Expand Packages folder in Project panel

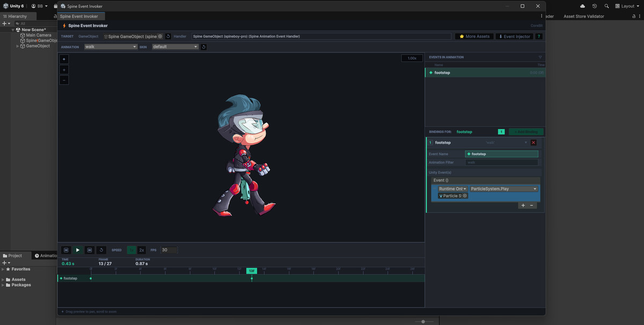tap(3, 285)
